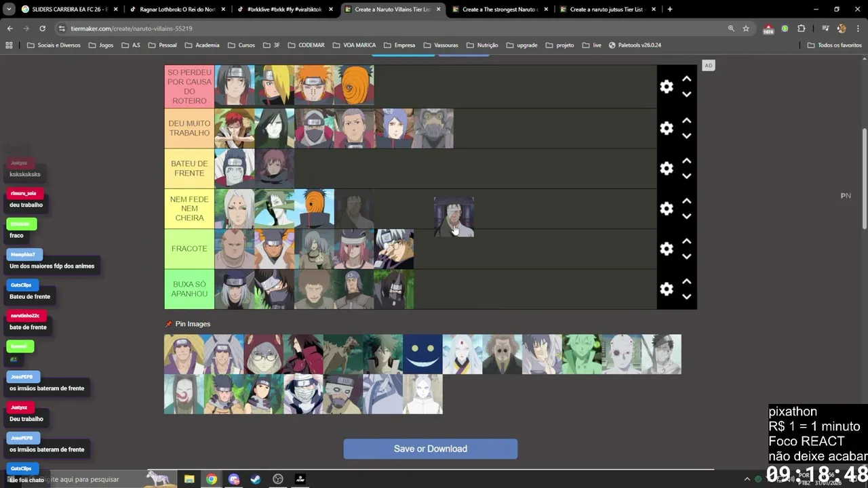Open settings gear for BUXA SÓ APANHOU tier
This screenshot has width=868, height=488.
667,289
